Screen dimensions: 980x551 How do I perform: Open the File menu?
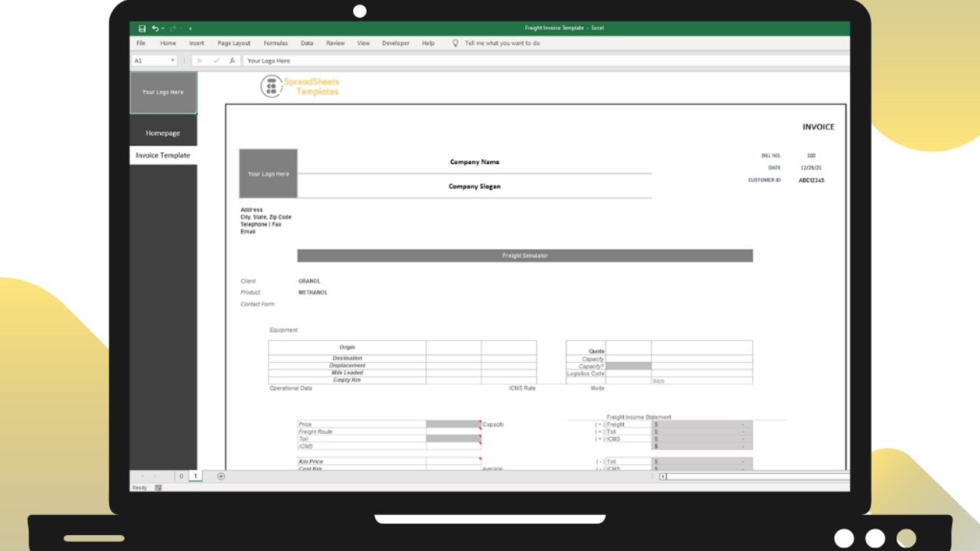coord(141,44)
